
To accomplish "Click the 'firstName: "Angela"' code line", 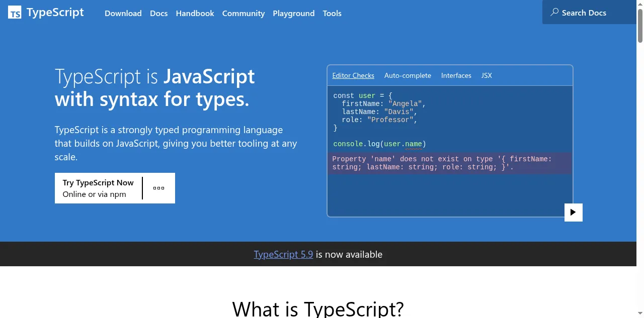I will [x=384, y=103].
